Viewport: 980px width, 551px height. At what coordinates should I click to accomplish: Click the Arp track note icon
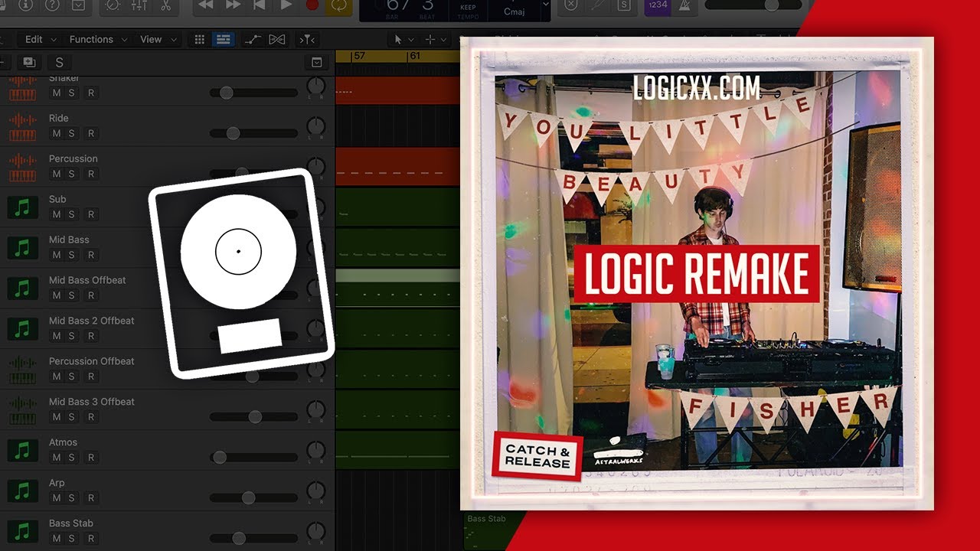(x=22, y=491)
